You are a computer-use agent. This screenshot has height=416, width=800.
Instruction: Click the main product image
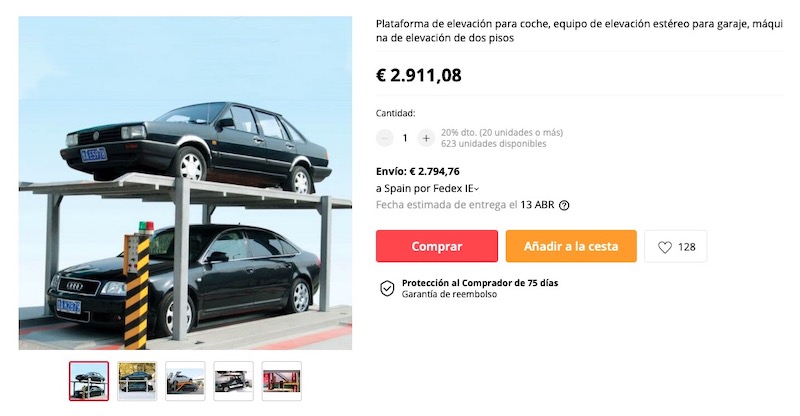(185, 183)
